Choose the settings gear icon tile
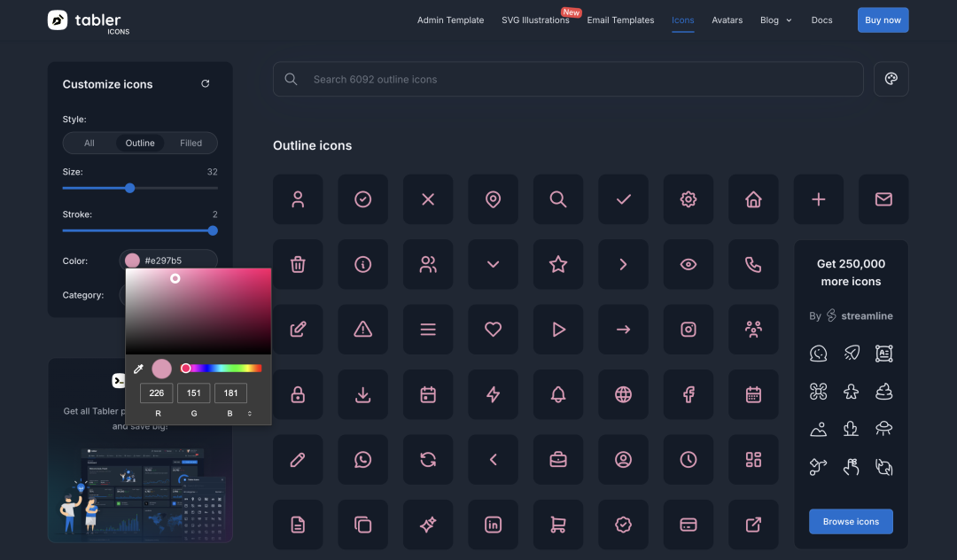957x560 pixels. 689,199
